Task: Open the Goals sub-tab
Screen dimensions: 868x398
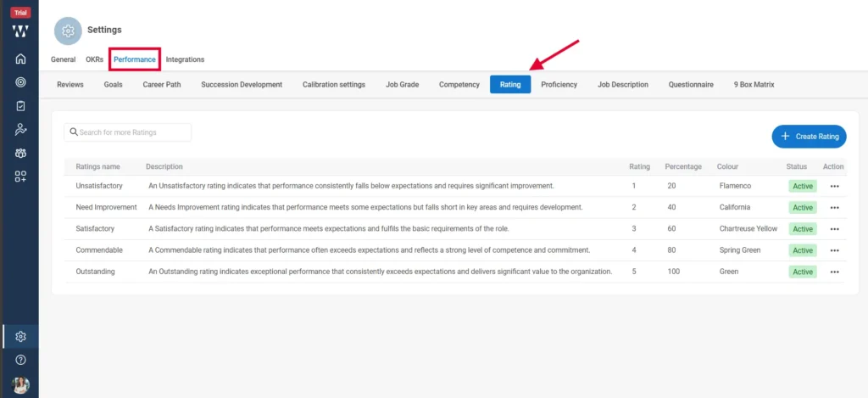Action: point(113,85)
